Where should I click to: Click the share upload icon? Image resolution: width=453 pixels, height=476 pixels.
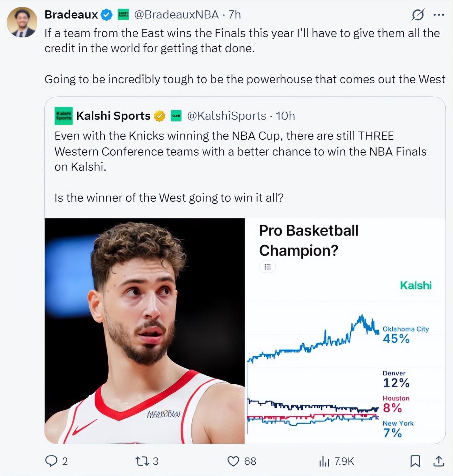[x=439, y=461]
